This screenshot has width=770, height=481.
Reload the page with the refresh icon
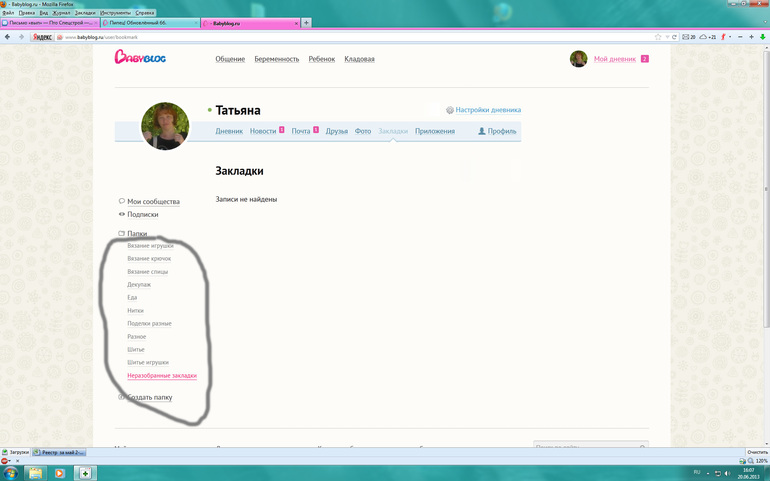[674, 37]
